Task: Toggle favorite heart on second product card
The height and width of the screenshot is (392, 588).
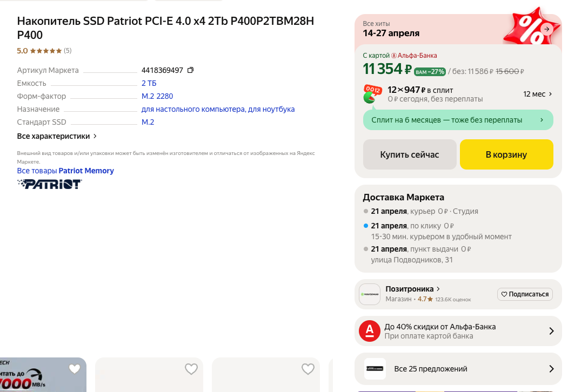Action: pyautogui.click(x=191, y=369)
